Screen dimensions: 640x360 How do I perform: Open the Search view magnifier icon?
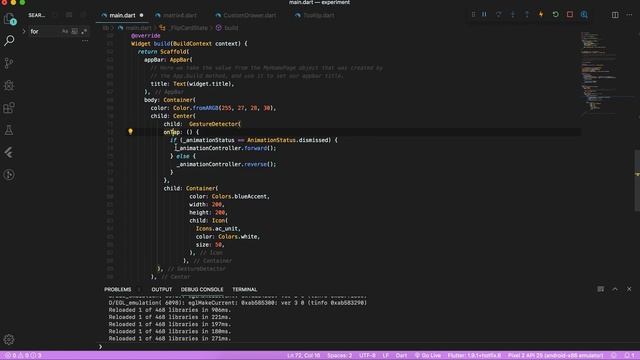(9, 40)
